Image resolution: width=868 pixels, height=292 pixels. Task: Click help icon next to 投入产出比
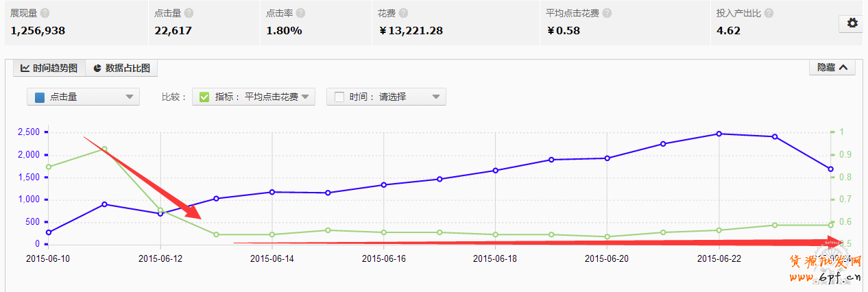click(769, 13)
